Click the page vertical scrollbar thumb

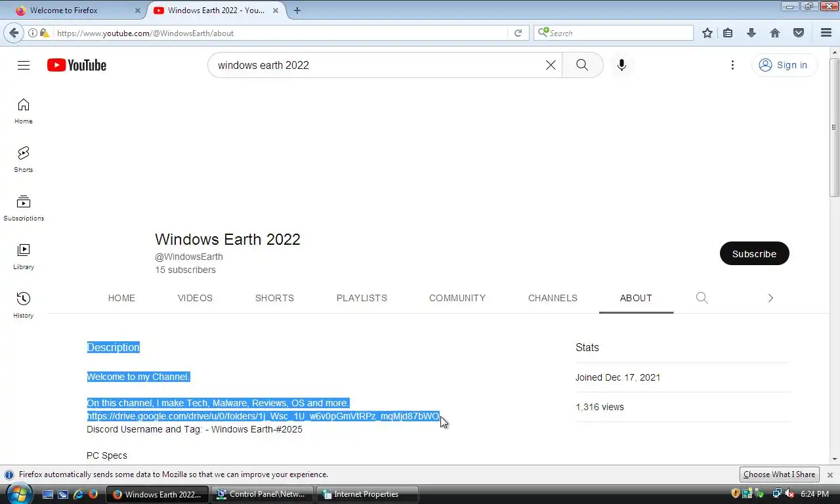(834, 127)
